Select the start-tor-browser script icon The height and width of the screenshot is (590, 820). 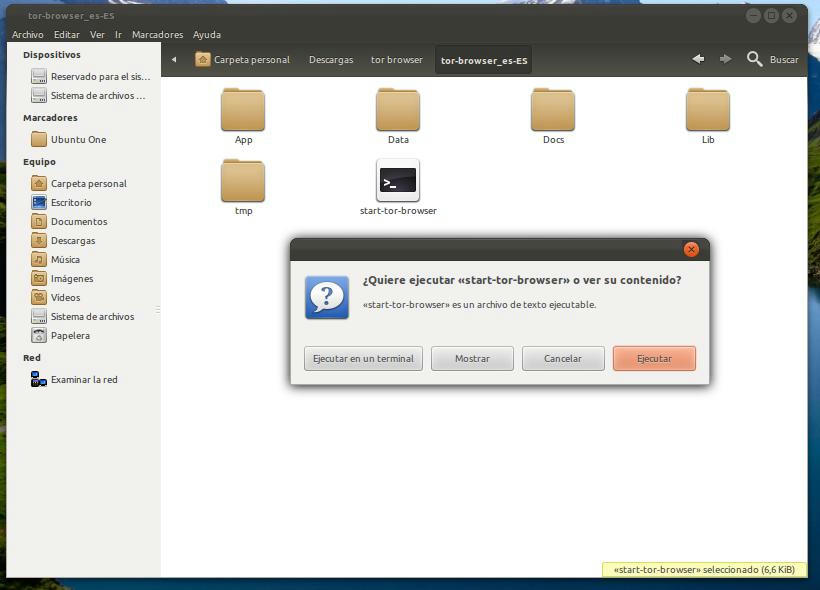coord(398,181)
